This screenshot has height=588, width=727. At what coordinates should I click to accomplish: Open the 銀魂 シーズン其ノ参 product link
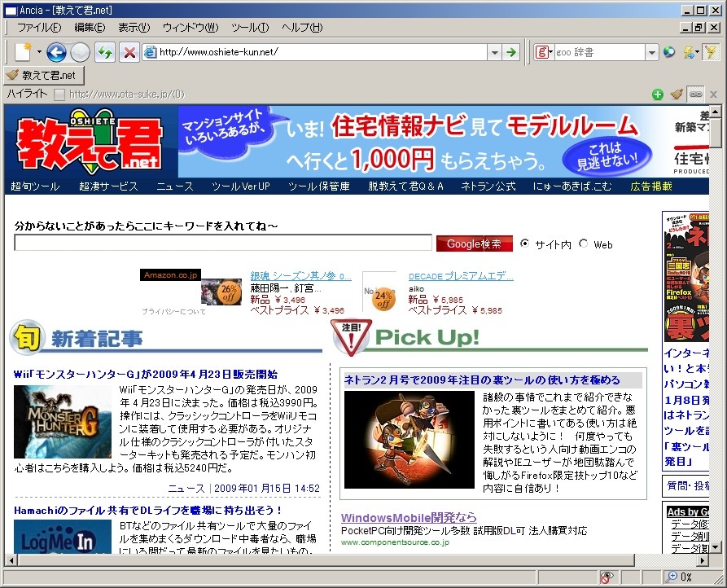click(x=300, y=276)
